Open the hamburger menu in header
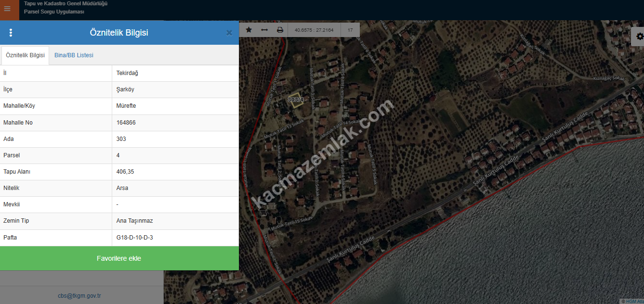 (7, 9)
